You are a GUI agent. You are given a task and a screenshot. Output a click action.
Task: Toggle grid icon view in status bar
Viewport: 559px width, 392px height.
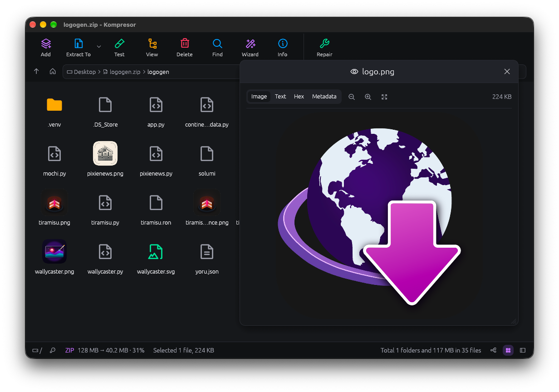coord(508,350)
